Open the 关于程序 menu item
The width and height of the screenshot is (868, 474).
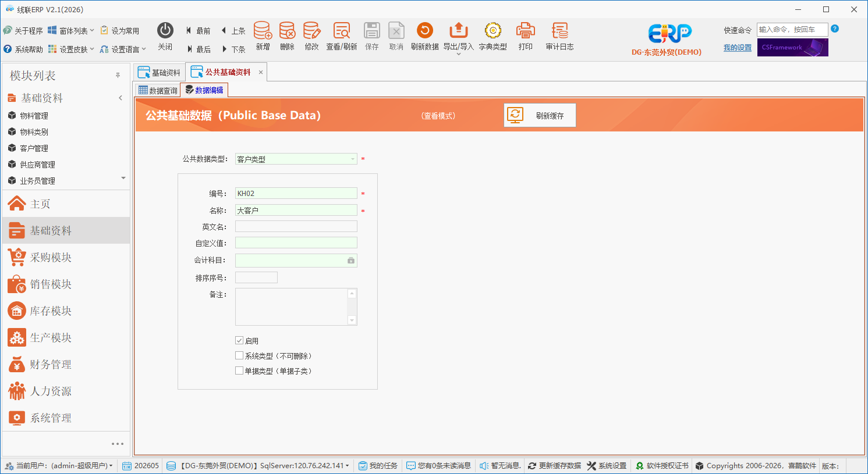click(23, 31)
